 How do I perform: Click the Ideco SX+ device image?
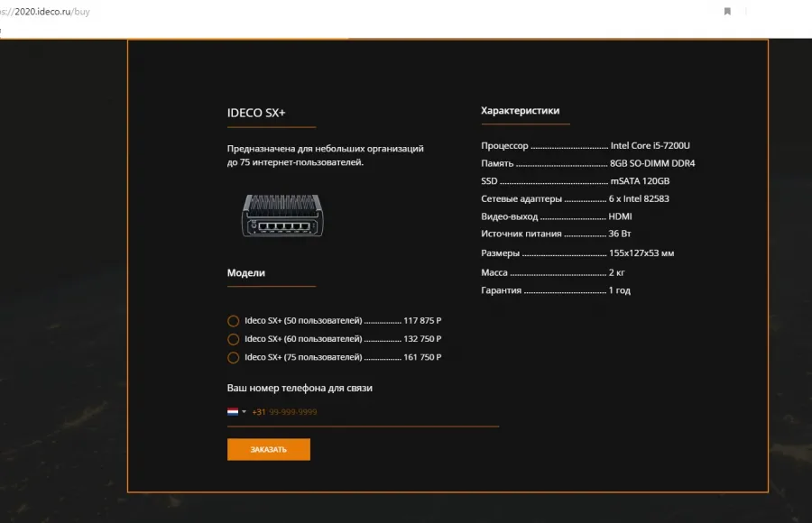click(x=282, y=216)
